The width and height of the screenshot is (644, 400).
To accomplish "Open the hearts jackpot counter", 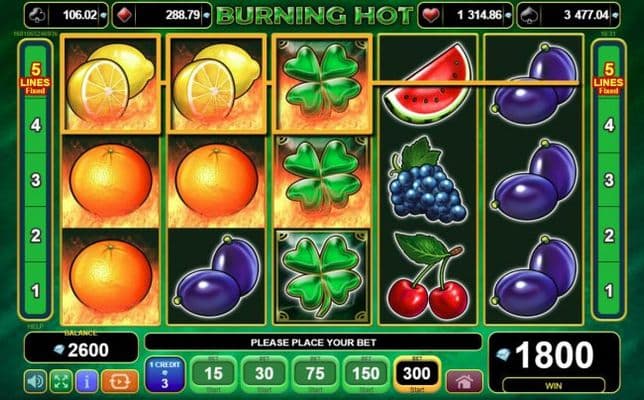I will point(465,15).
